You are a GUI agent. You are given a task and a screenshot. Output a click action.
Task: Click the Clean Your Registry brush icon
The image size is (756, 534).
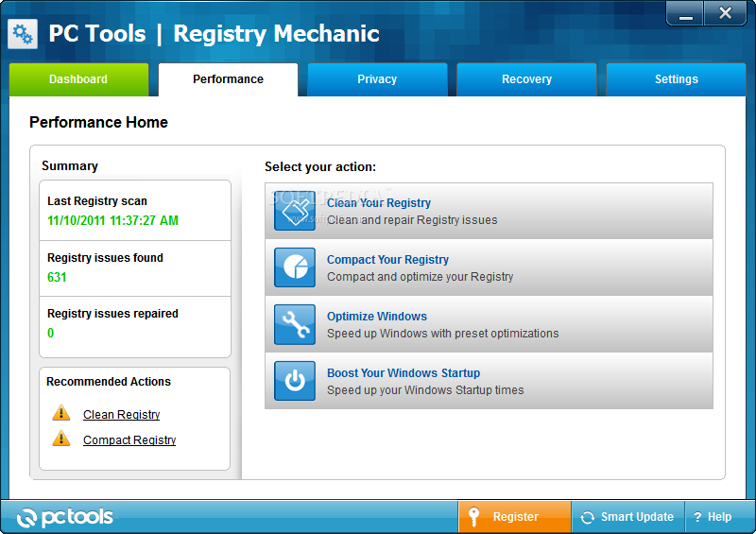coord(295,211)
